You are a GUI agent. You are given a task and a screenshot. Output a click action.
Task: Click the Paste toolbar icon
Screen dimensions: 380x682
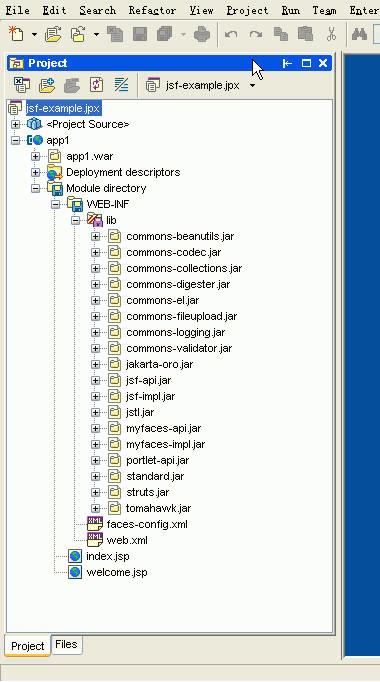point(306,34)
